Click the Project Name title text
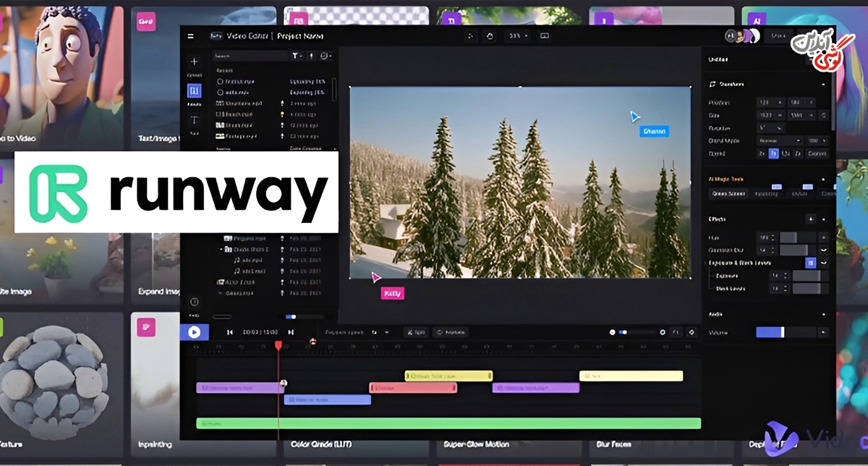Screen dimensions: 868x466 tap(299, 36)
